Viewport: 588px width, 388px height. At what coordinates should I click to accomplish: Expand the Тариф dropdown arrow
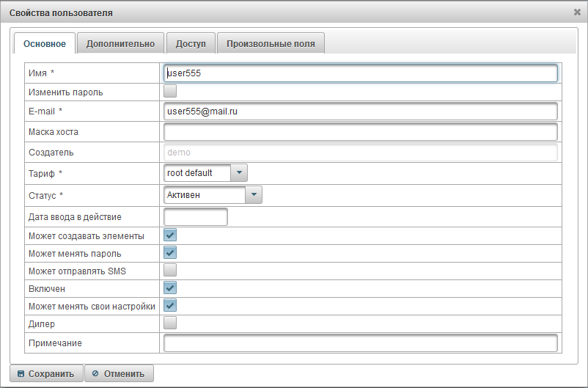pos(240,173)
